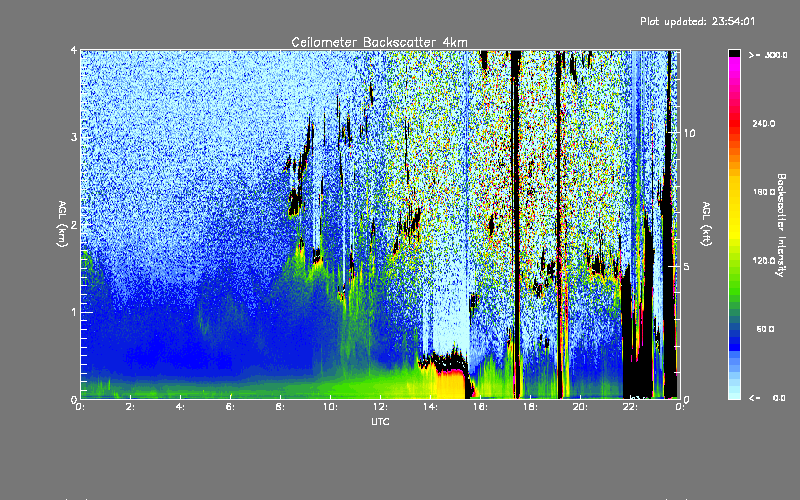The width and height of the screenshot is (800, 500).
Task: Click the 6: hour label on UTC axis
Action: click(x=231, y=407)
